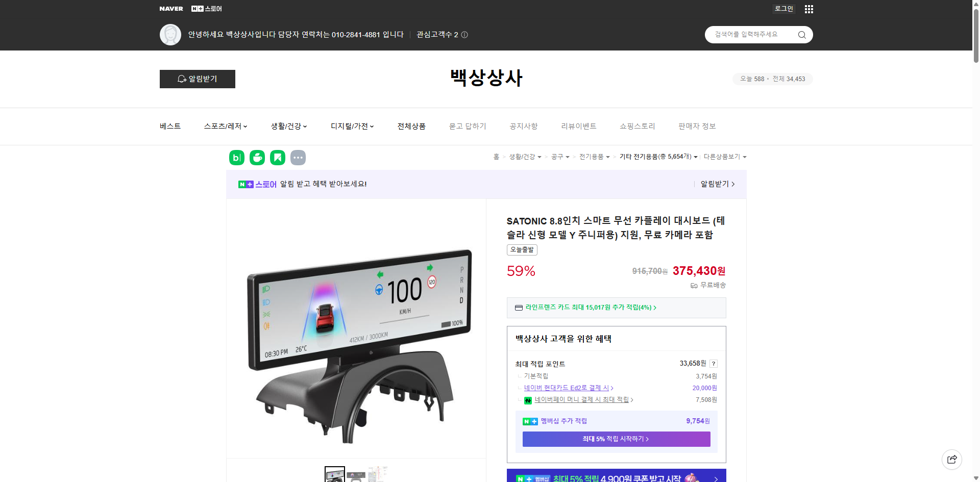Click the search magnifier icon
The height and width of the screenshot is (482, 980).
click(801, 35)
